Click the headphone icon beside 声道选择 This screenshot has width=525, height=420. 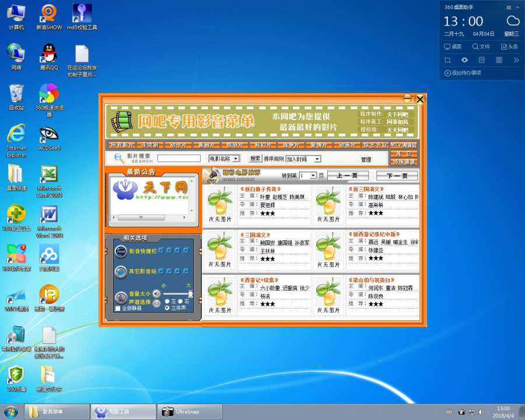(156, 303)
